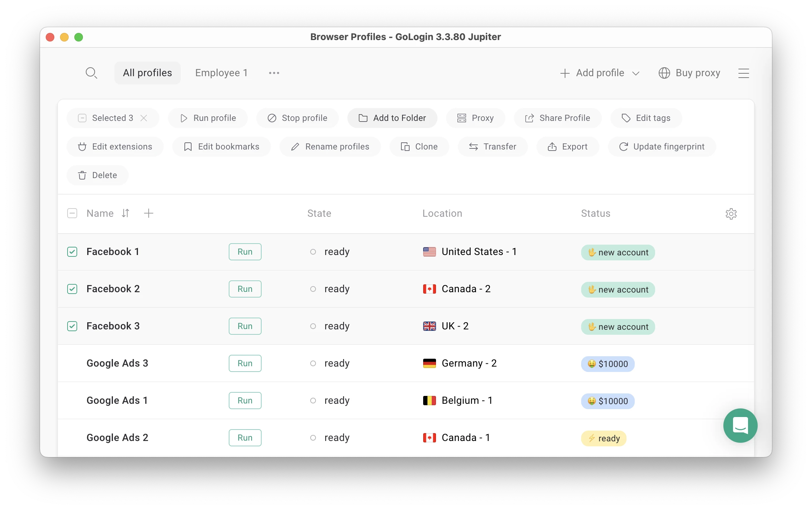Run the Facebook 1 profile

click(245, 252)
